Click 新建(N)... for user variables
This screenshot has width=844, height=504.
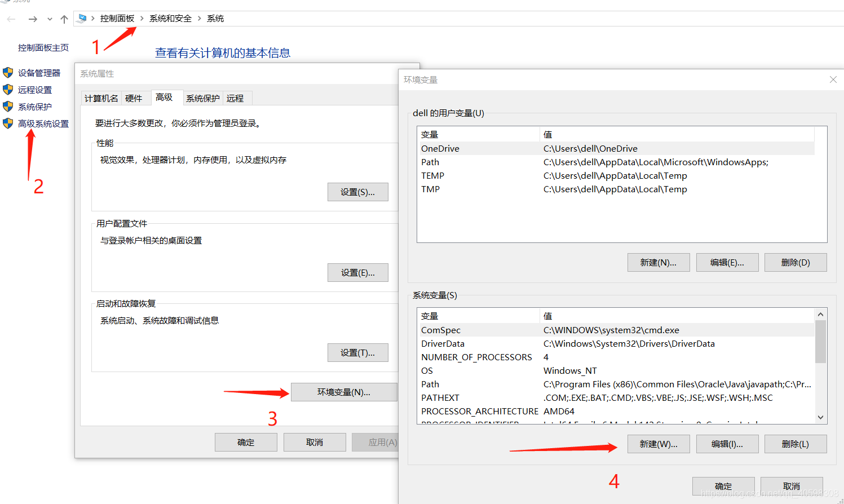(x=659, y=263)
